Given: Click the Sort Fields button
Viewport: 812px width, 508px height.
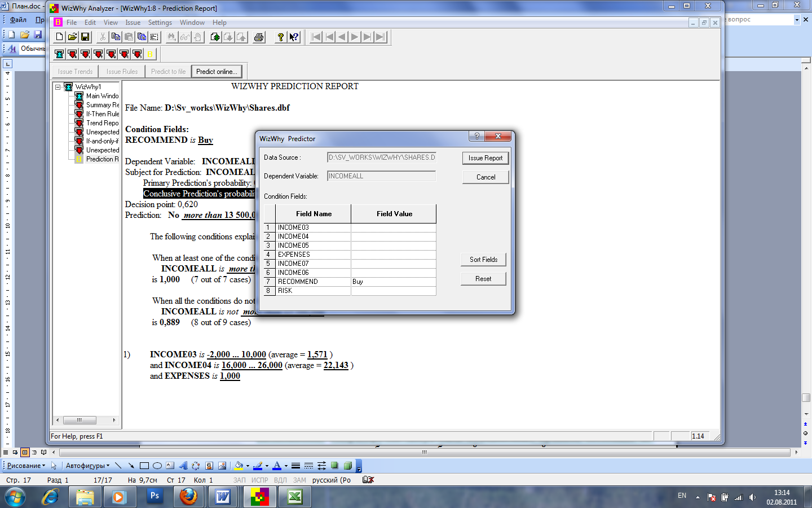Looking at the screenshot, I should (483, 260).
